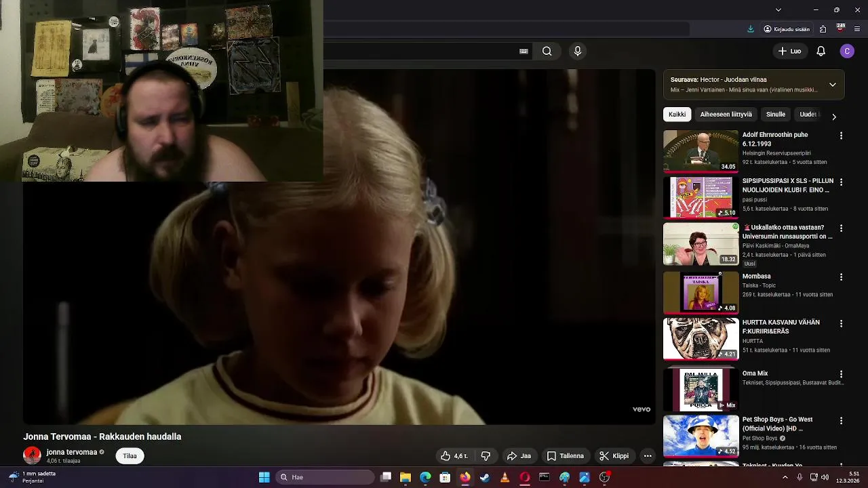The width and height of the screenshot is (868, 488).
Task: Open options for Pet Shop Boys video
Action: (x=841, y=420)
